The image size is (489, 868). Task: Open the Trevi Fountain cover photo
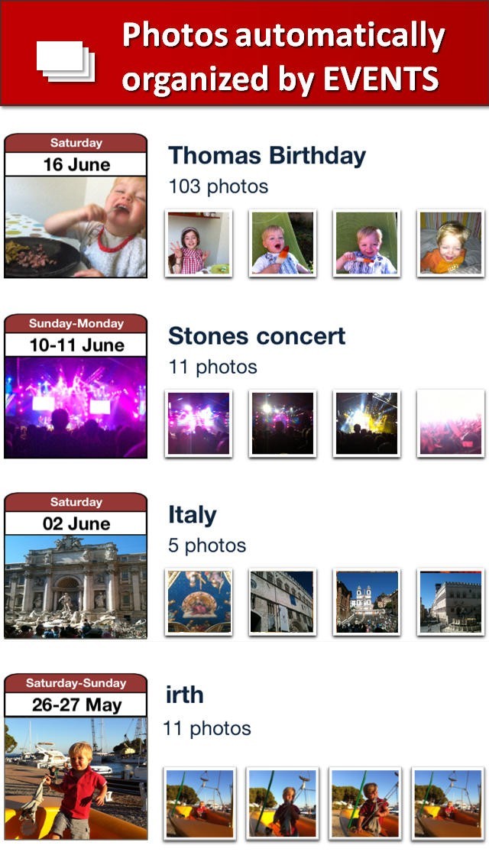point(76,586)
